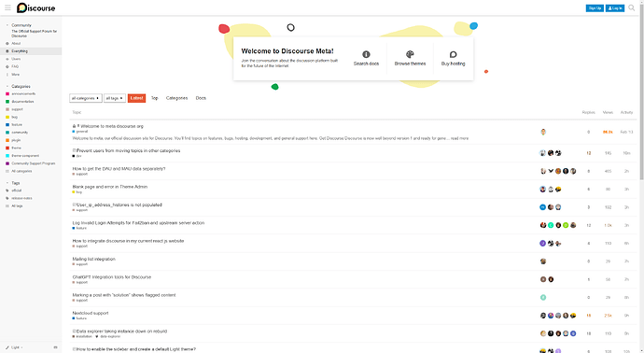Click the Users sidebar icon
The width and height of the screenshot is (644, 353).
[x=7, y=59]
